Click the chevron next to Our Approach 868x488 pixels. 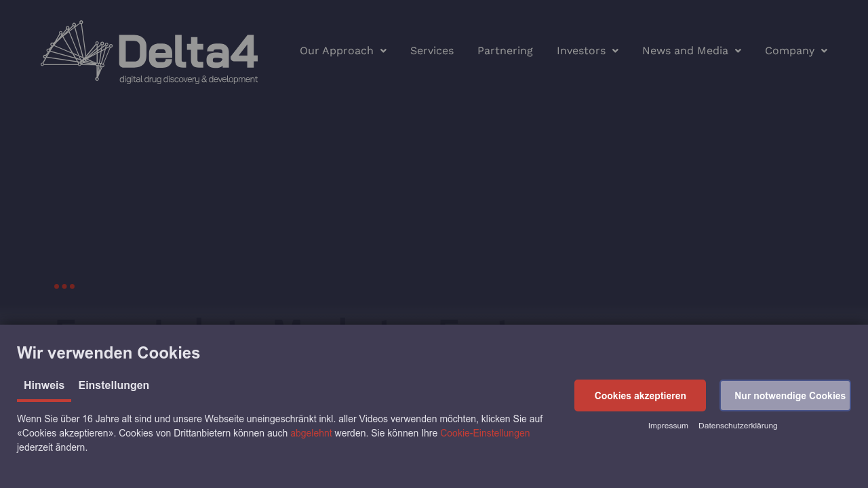coord(383,51)
